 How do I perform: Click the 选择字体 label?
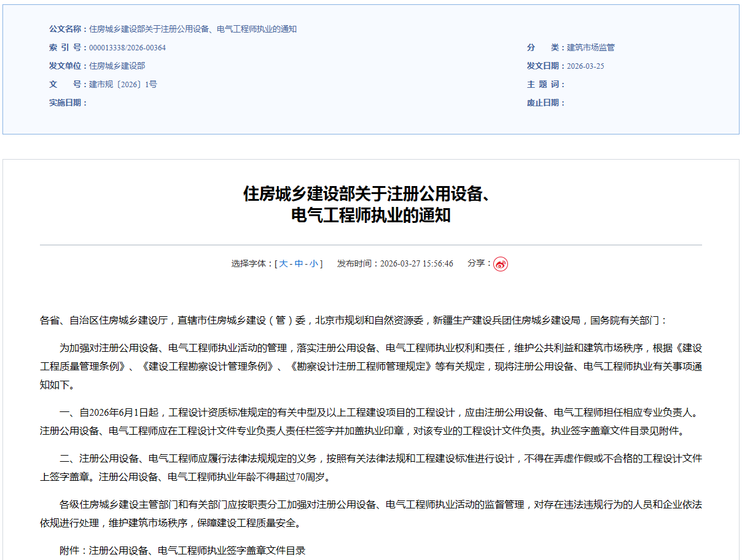(252, 264)
